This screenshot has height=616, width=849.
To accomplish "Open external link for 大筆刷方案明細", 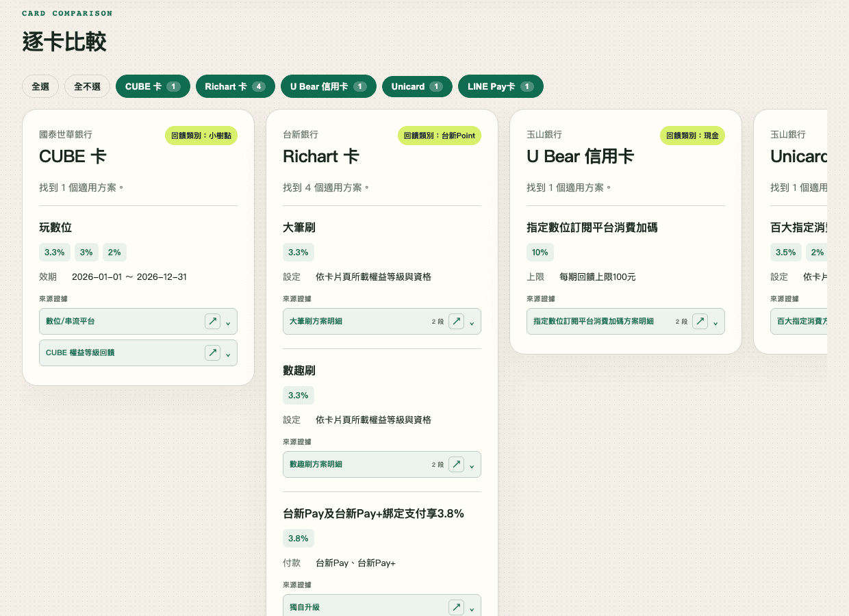I will (x=457, y=321).
